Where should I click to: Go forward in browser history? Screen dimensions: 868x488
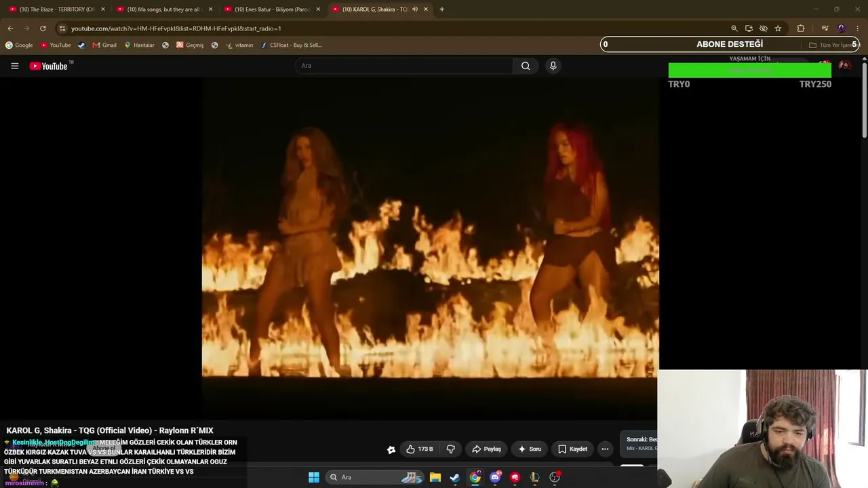26,28
